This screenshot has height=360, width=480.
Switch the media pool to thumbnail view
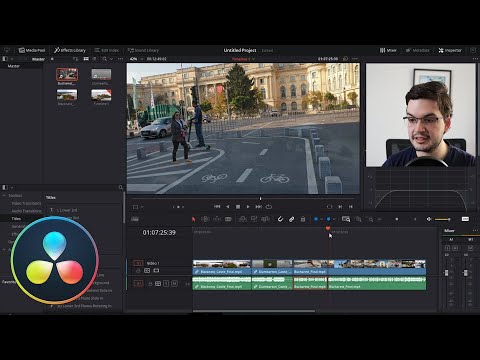(86, 59)
